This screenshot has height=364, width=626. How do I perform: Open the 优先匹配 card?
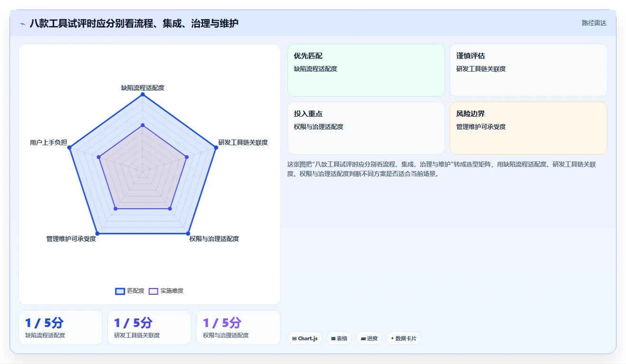tap(366, 70)
